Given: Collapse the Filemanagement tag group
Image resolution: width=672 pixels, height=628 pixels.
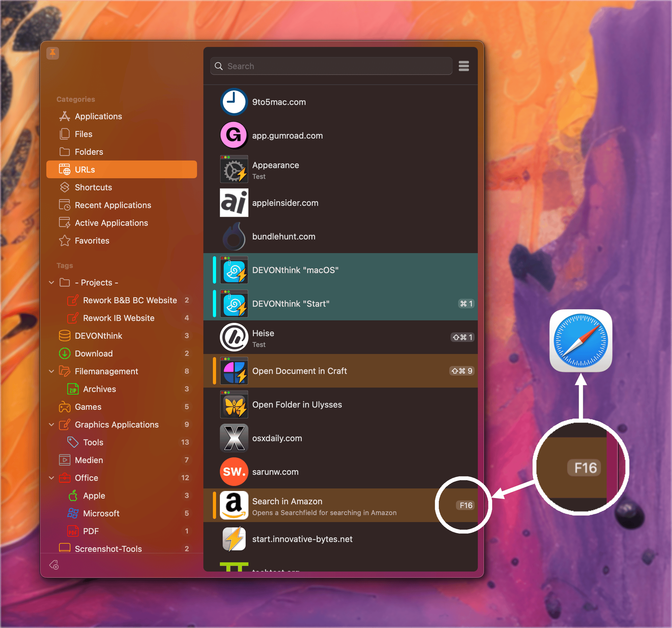Looking at the screenshot, I should click(51, 371).
